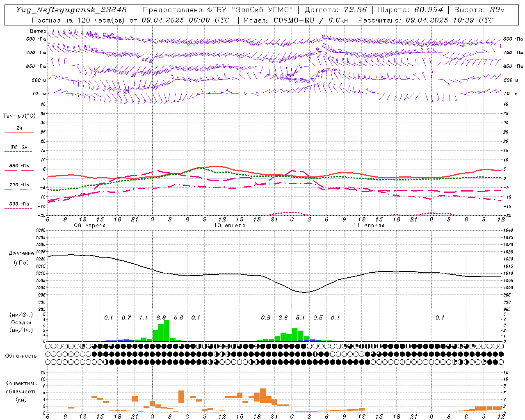Click the 'Td 2м' dew point legend entry
The height and width of the screenshot is (420, 525).
(19, 147)
